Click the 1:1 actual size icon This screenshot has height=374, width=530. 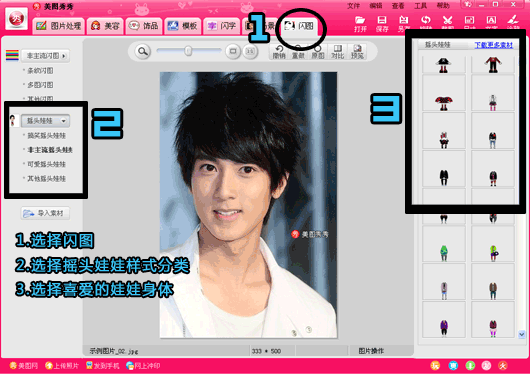pyautogui.click(x=250, y=51)
